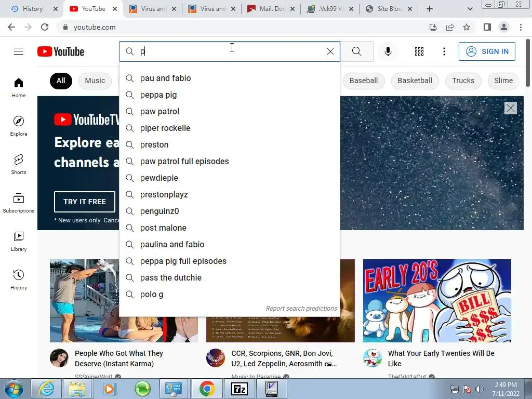Open 'What Your Early Twenties Will Be Like' title

(441, 358)
